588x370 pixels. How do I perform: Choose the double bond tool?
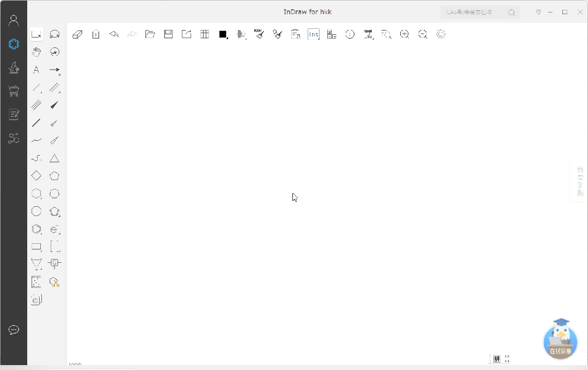click(54, 88)
